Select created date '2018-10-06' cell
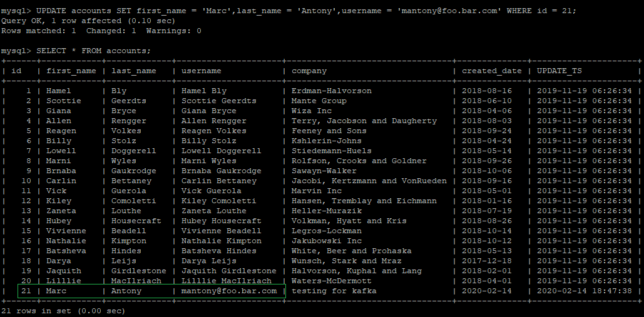This screenshot has height=317, width=644. point(487,171)
